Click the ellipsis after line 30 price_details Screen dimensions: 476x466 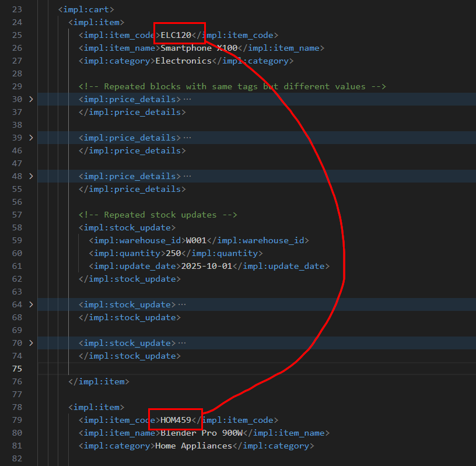[187, 100]
